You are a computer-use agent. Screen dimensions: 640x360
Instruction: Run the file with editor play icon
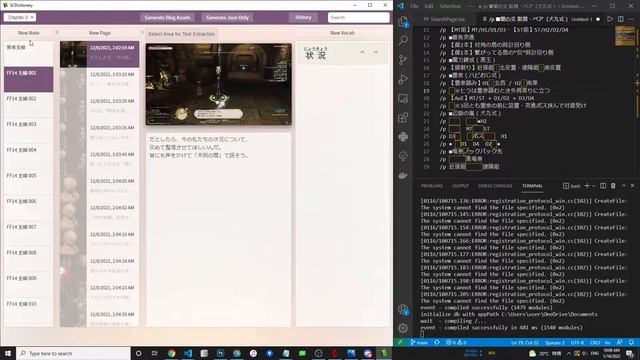click(x=610, y=19)
